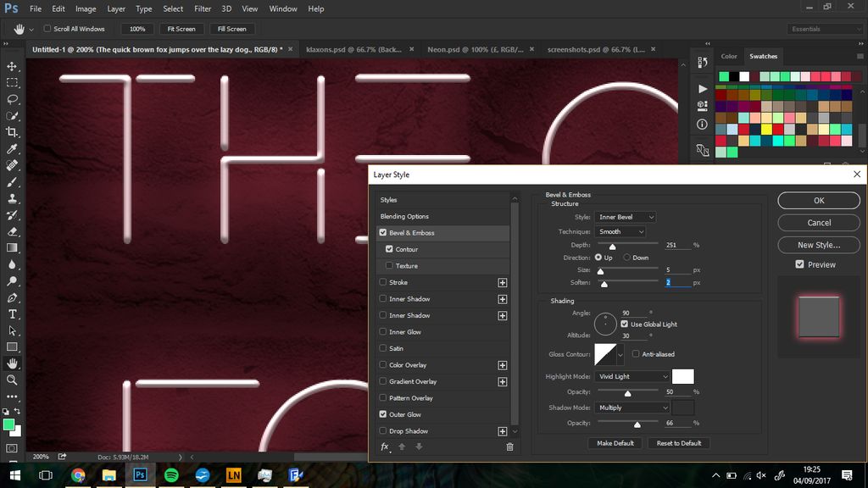Open the Filter menu
Image resolution: width=868 pixels, height=488 pixels.
coord(203,8)
